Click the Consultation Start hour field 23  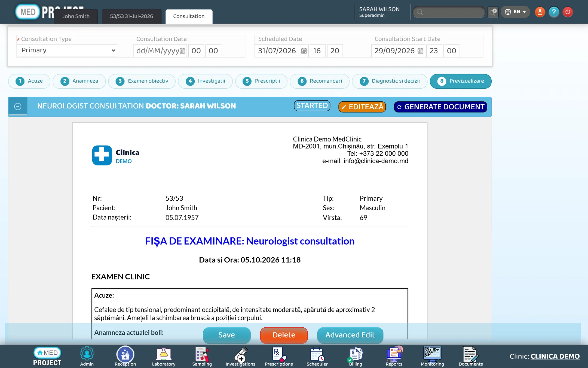(434, 51)
